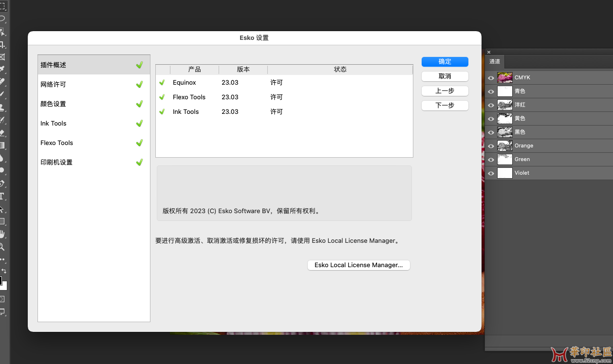The width and height of the screenshot is (613, 364).
Task: Click the 确定 button
Action: point(445,62)
